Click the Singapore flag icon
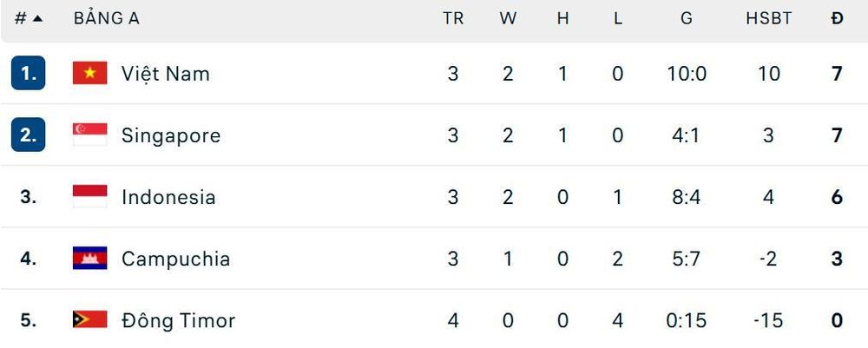The image size is (868, 348). pos(89,135)
